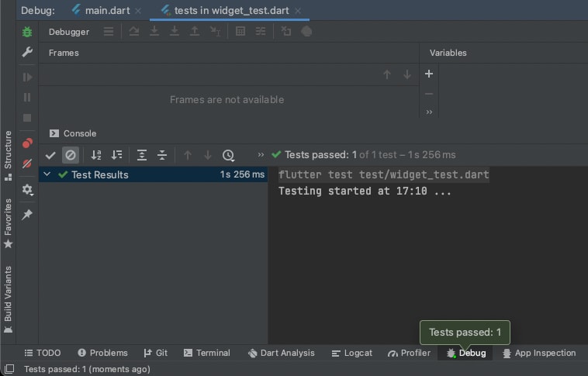Close the main.dart debug tab

click(138, 11)
